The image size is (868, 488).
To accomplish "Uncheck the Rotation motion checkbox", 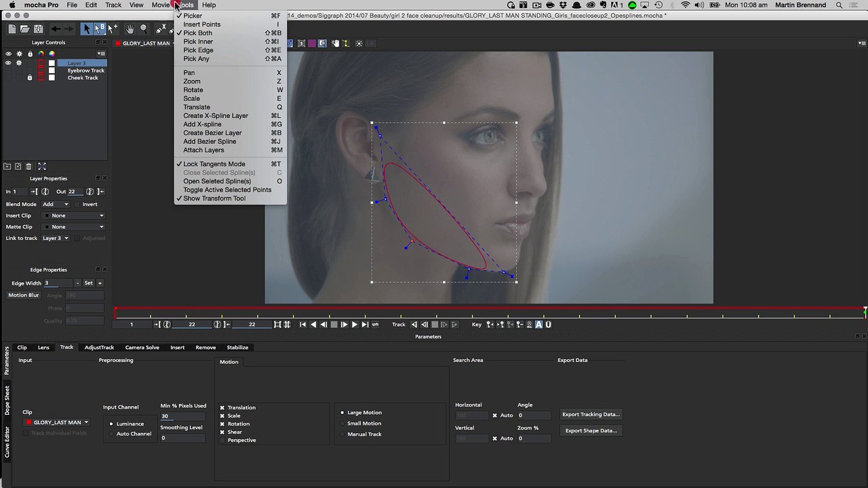I will coord(222,424).
